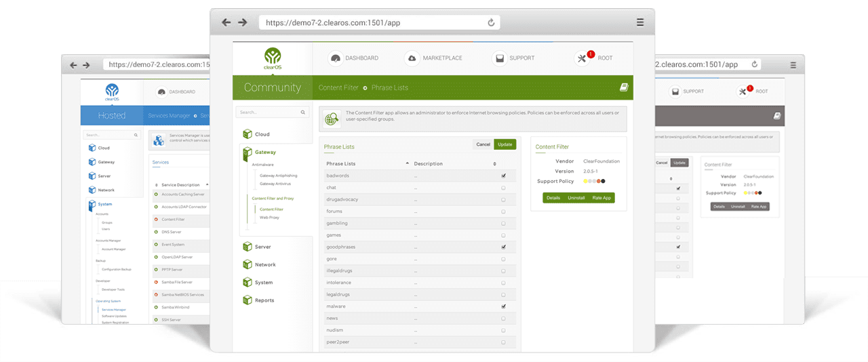Go back in the center browser window
The image size is (868, 362).
[x=226, y=22]
